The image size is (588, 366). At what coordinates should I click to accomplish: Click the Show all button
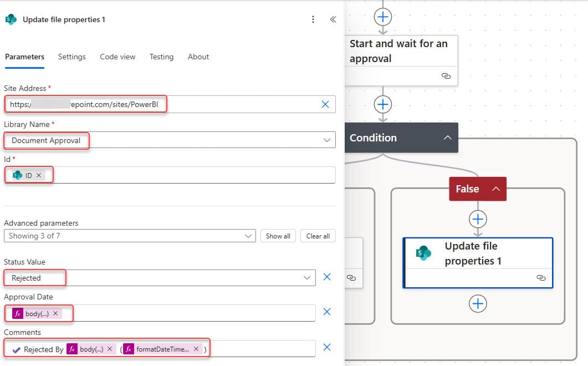278,236
